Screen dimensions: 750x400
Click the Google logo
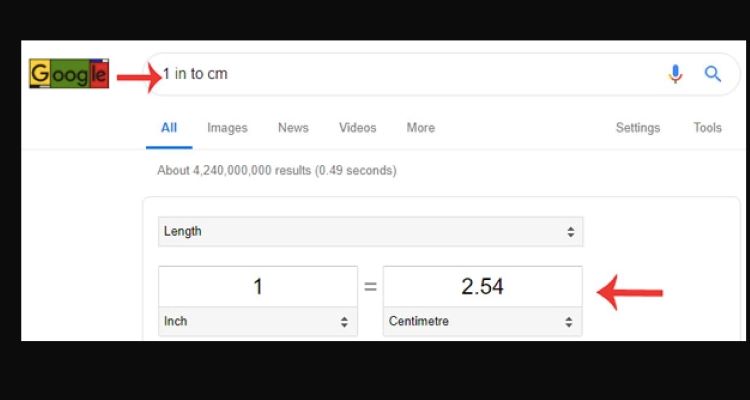tap(68, 74)
